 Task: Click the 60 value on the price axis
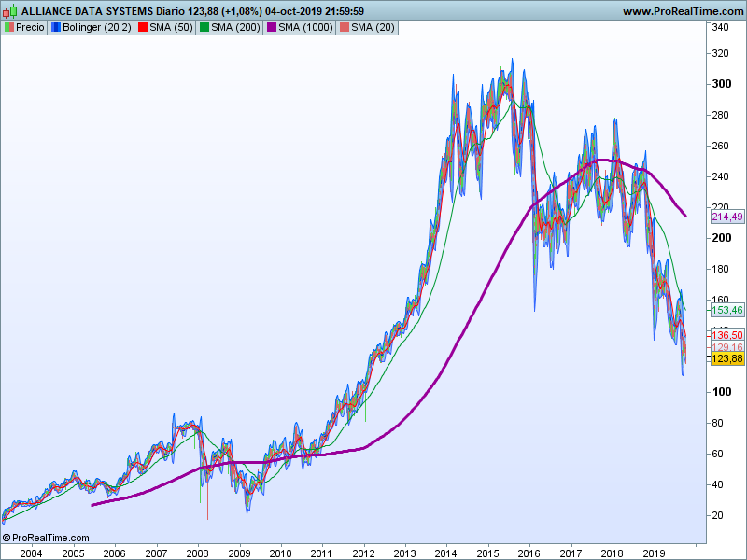point(717,454)
